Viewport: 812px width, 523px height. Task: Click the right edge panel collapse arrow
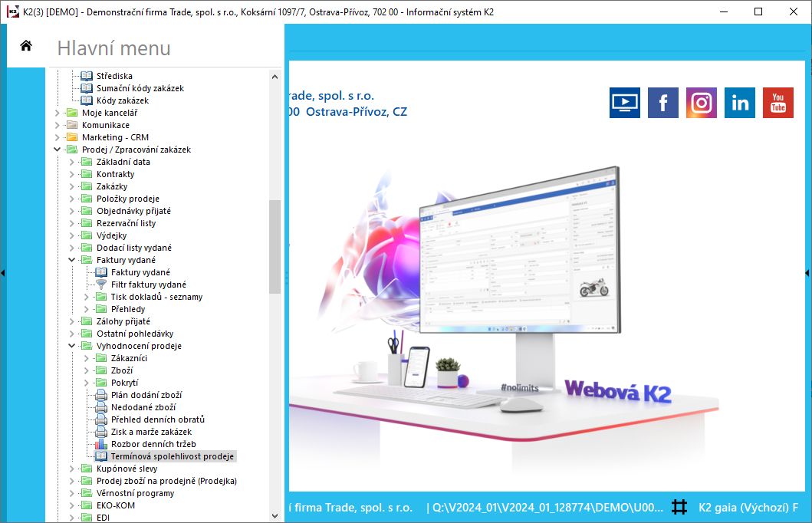point(807,273)
